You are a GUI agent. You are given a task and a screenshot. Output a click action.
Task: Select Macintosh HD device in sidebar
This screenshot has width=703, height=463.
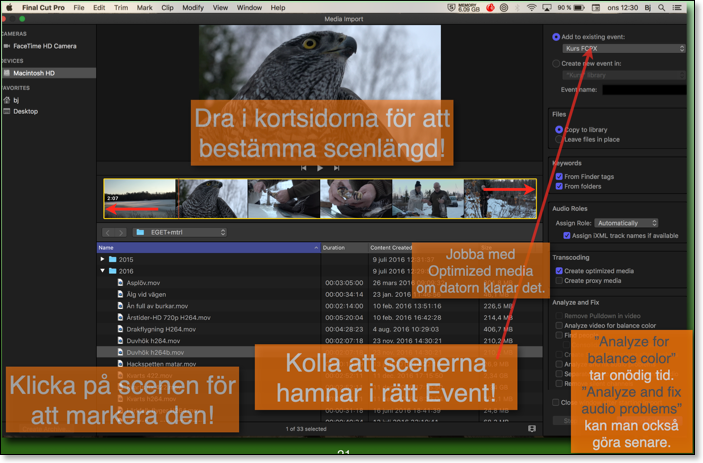click(x=48, y=73)
